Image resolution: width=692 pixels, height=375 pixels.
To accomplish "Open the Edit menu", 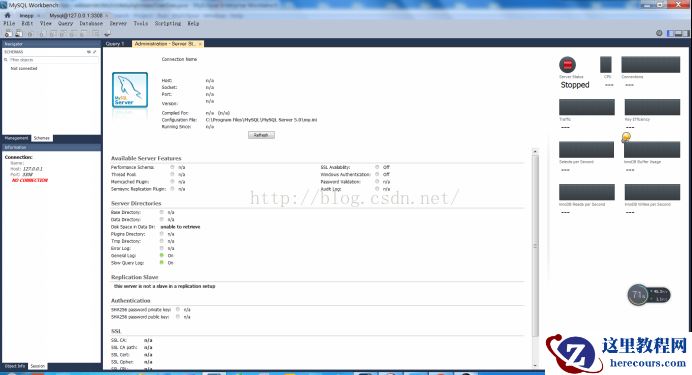I will point(27,23).
